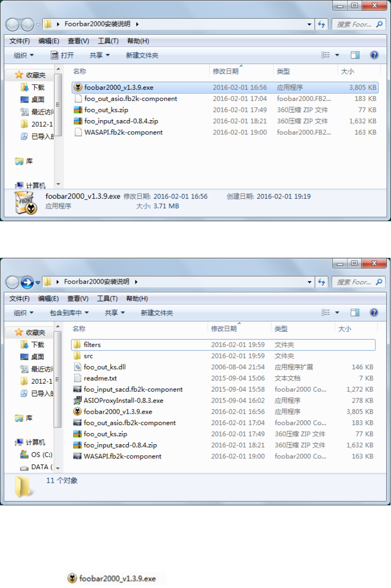Select foobar2000_v1.3.9.exe icon in lower window

click(x=78, y=412)
